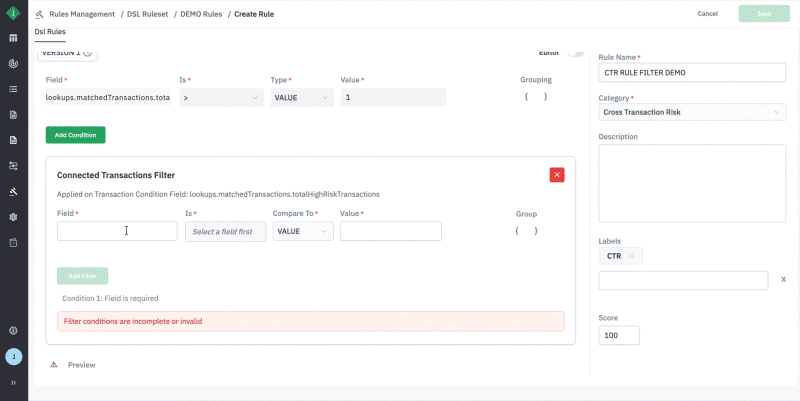
Task: Click the filter Field input box
Action: 117,231
